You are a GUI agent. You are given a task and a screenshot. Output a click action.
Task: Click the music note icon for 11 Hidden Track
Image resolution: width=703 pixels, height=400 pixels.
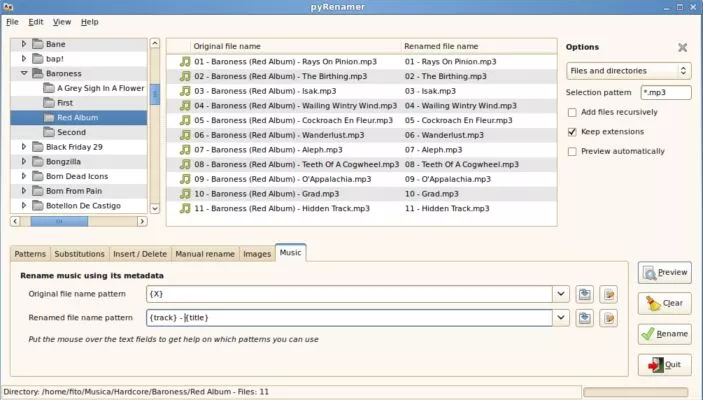[184, 208]
